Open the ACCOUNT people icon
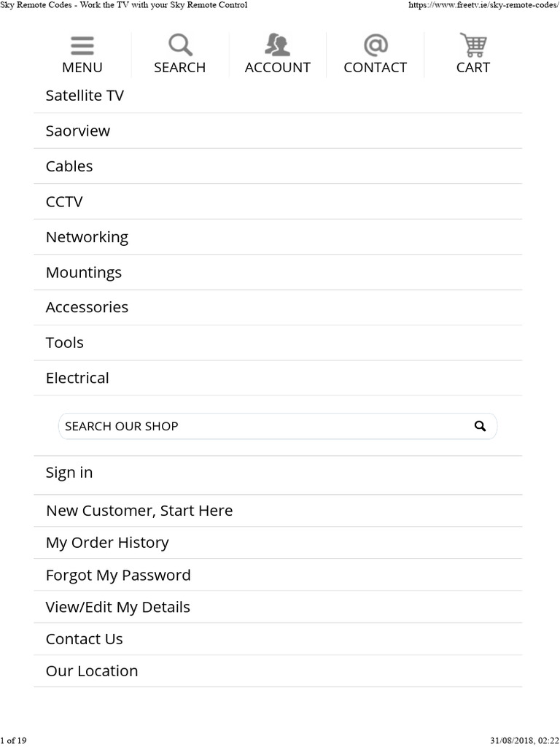This screenshot has width=560, height=747. (x=277, y=46)
